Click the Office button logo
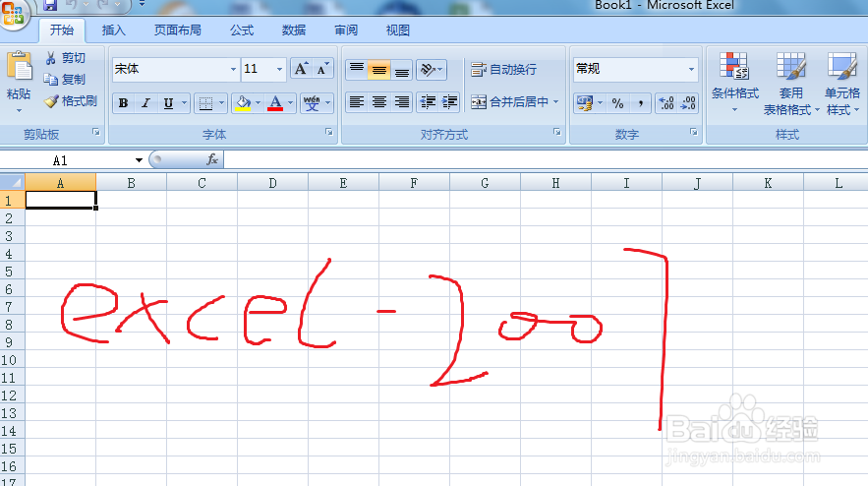This screenshot has height=486, width=868. [12, 12]
